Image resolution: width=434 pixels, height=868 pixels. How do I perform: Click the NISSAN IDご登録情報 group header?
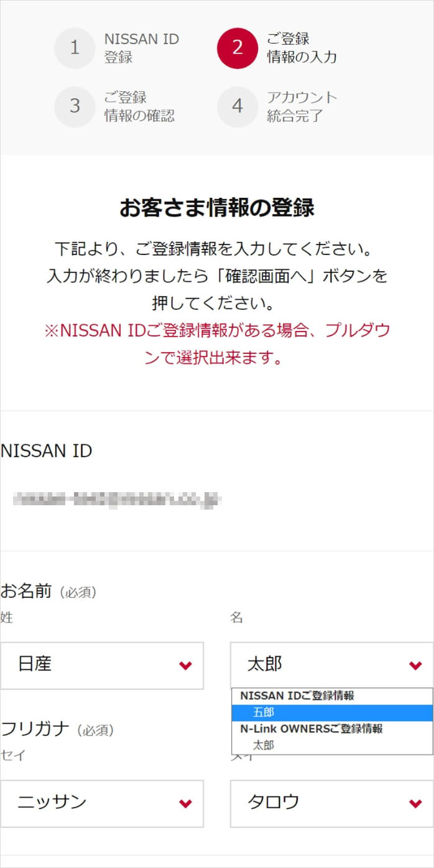tap(297, 696)
